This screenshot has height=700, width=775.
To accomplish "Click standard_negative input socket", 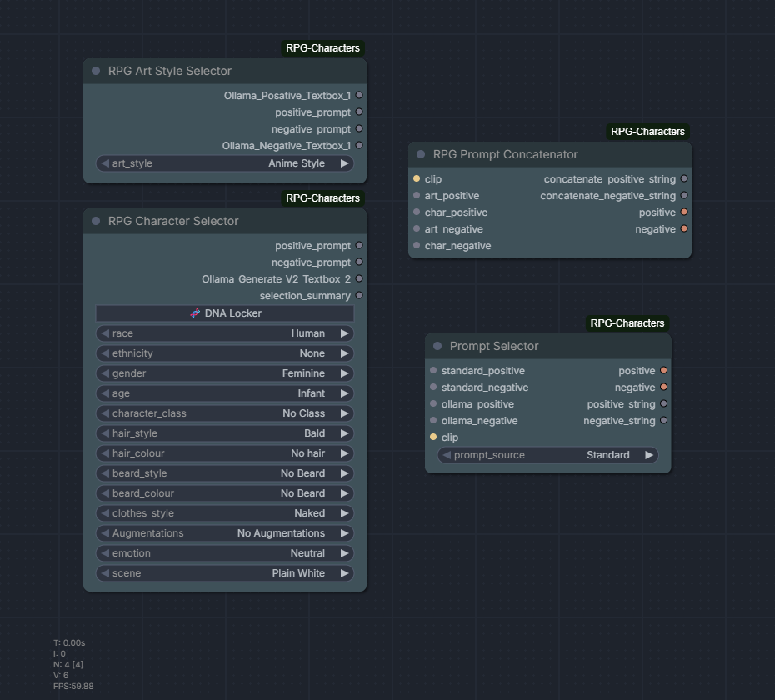I will pyautogui.click(x=433, y=387).
